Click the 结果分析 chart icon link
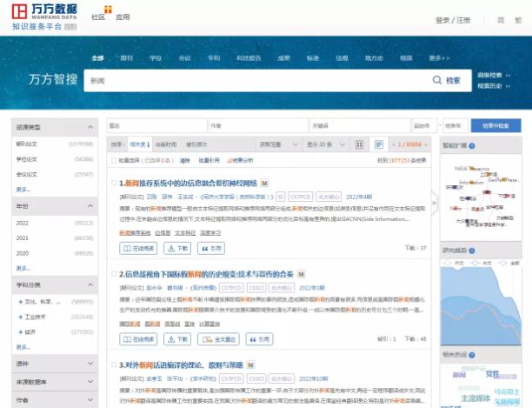 tap(240, 160)
